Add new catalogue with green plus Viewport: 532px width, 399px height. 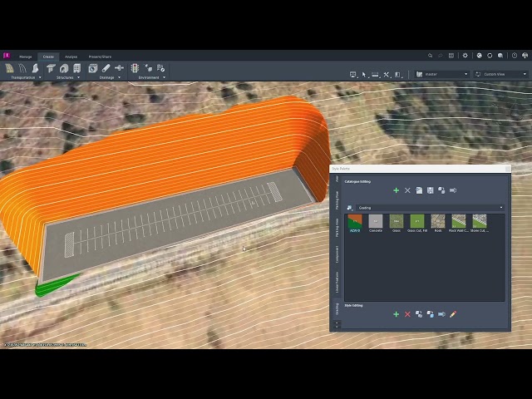coord(396,190)
